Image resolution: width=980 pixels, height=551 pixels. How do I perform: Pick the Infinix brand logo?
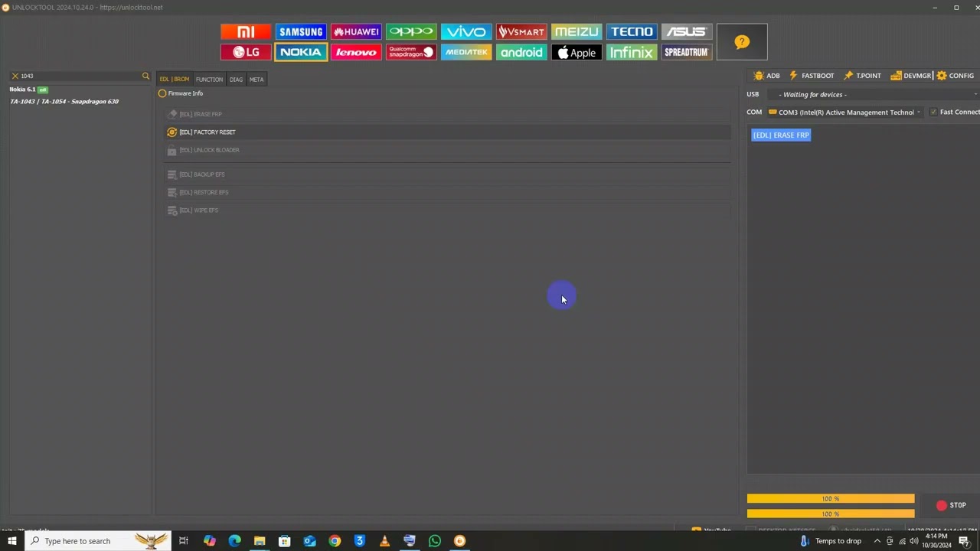point(632,52)
